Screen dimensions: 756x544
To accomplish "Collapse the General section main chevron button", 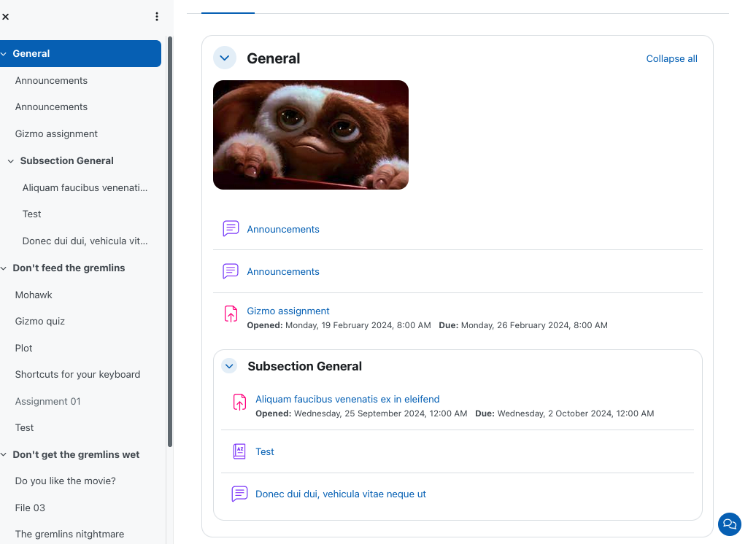I will coord(225,58).
